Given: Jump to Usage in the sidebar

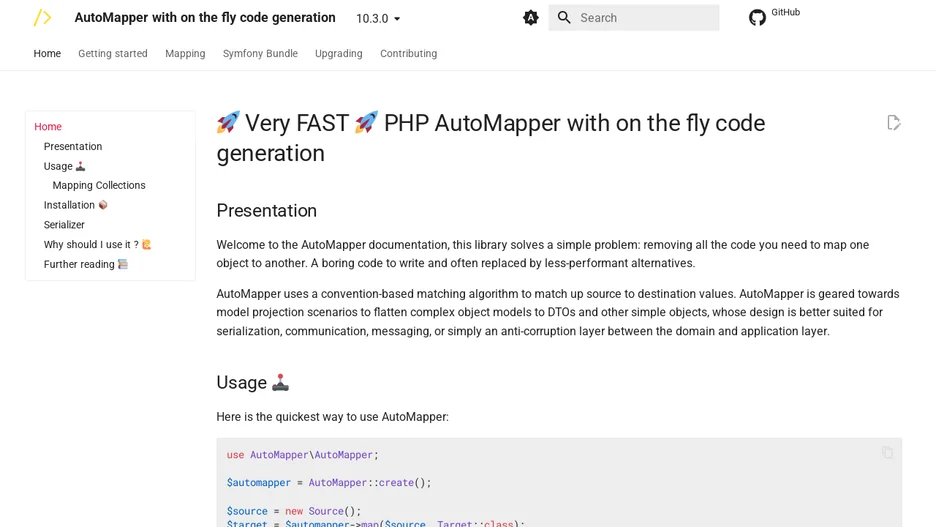Looking at the screenshot, I should [64, 166].
